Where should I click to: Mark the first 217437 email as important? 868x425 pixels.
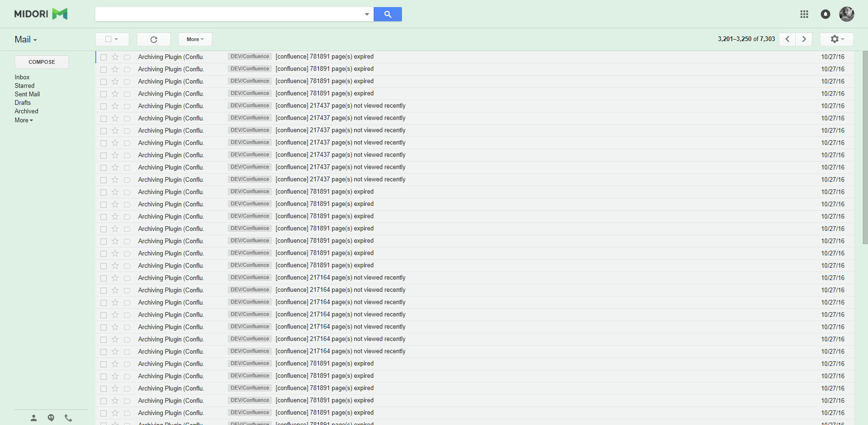[x=127, y=106]
